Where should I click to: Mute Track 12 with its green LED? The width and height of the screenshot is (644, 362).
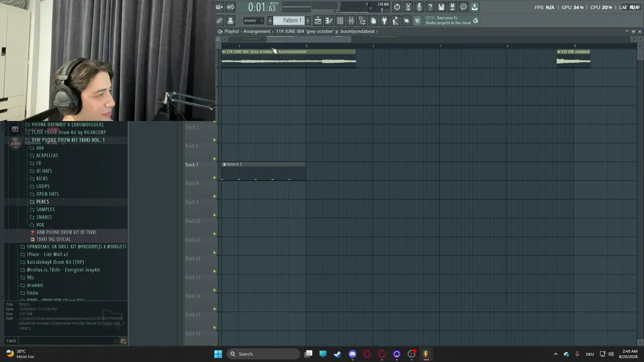pyautogui.click(x=215, y=271)
